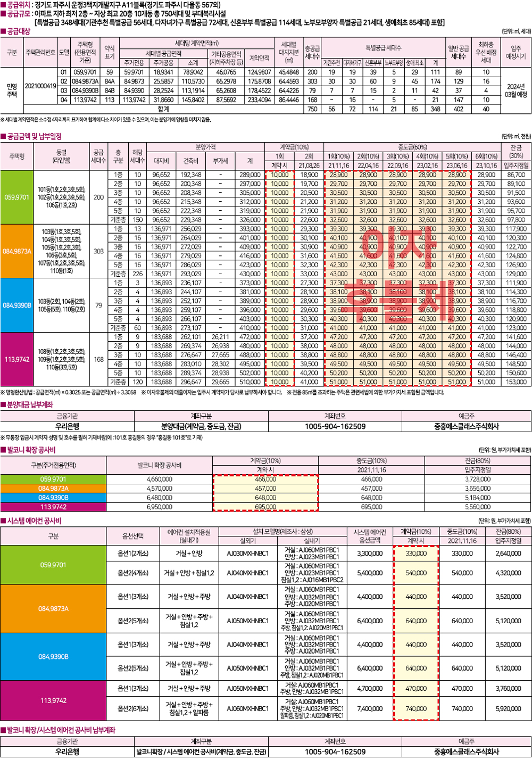Click the '분양가격' column header
Image resolution: width=532 pixels, height=760 pixels.
[x=206, y=147]
